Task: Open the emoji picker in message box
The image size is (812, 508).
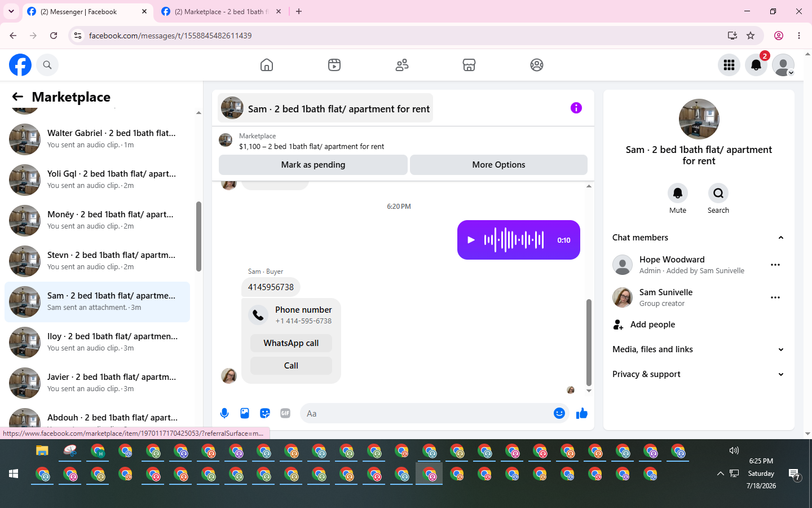Action: tap(559, 413)
